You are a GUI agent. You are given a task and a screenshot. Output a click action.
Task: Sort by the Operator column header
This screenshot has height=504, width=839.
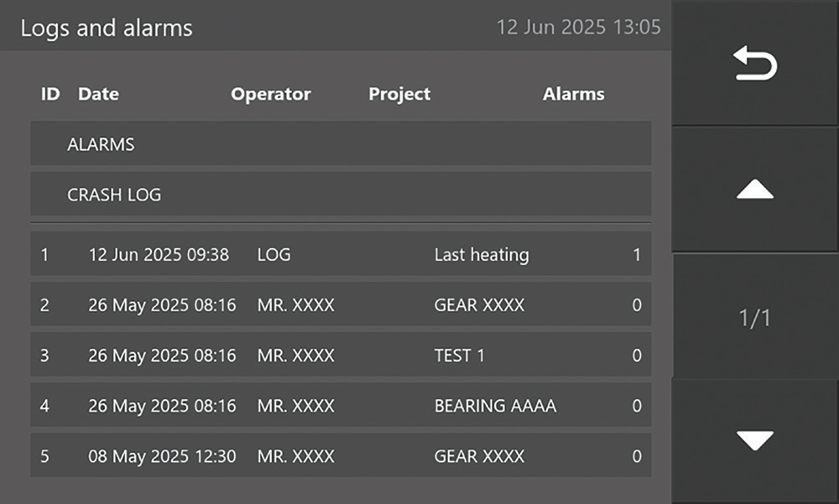pos(271,94)
